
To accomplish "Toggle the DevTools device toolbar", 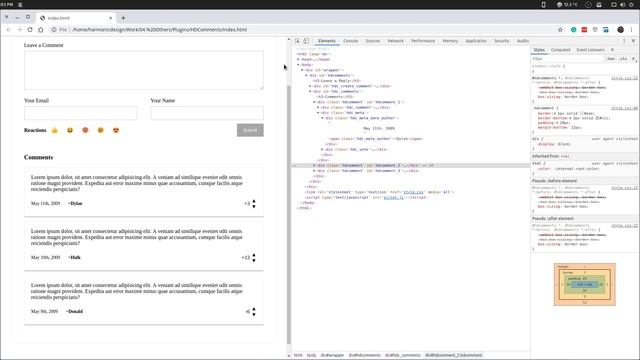I will [x=306, y=41].
